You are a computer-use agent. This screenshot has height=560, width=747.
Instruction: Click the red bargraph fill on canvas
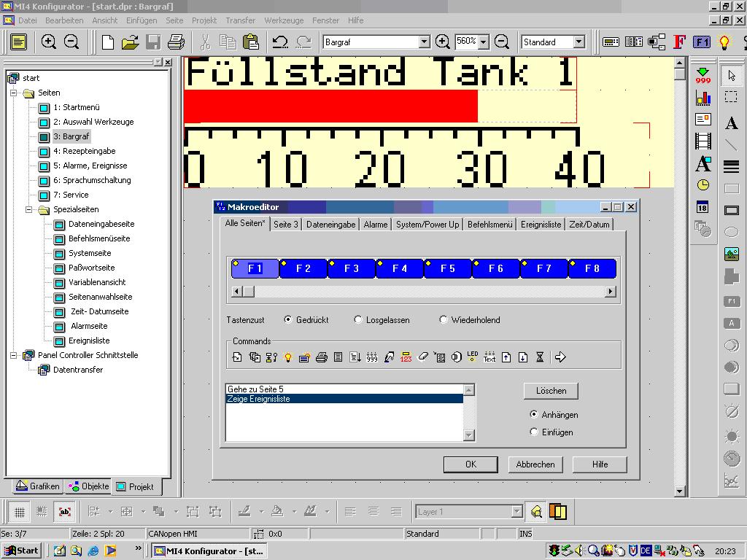(x=330, y=106)
